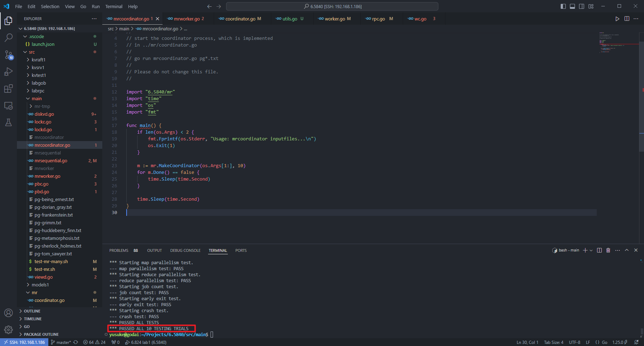
Task: Expand the kvraft1 folder
Action: (x=38, y=60)
